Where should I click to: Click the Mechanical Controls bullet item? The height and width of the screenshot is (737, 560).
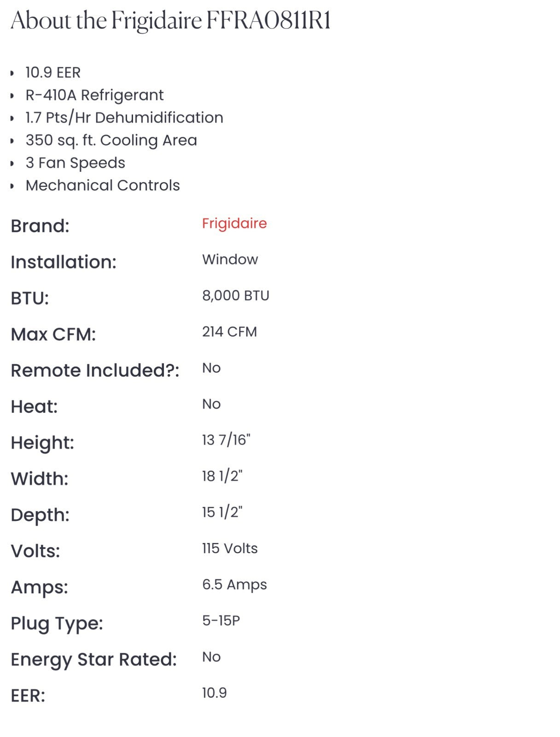103,185
